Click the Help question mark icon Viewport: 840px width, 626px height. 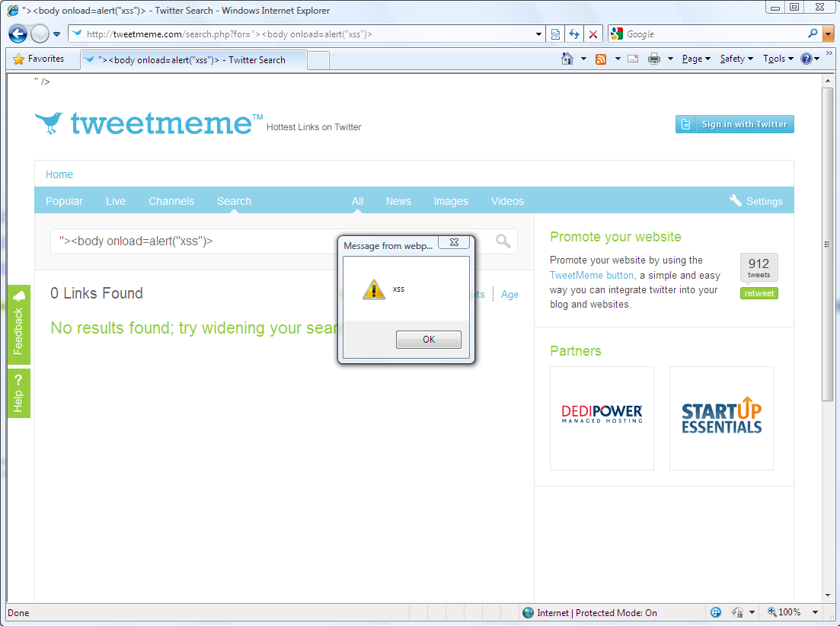806,59
